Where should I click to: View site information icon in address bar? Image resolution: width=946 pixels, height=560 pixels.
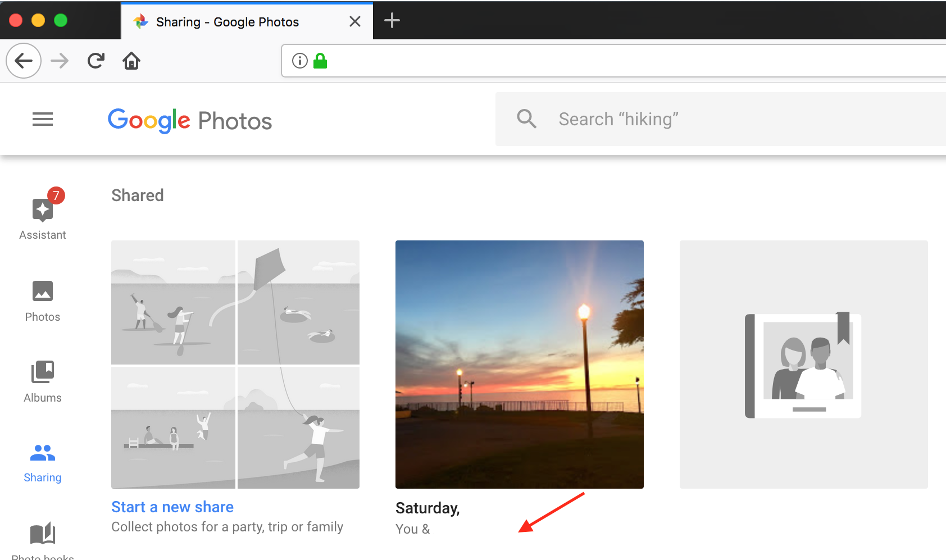pyautogui.click(x=300, y=61)
